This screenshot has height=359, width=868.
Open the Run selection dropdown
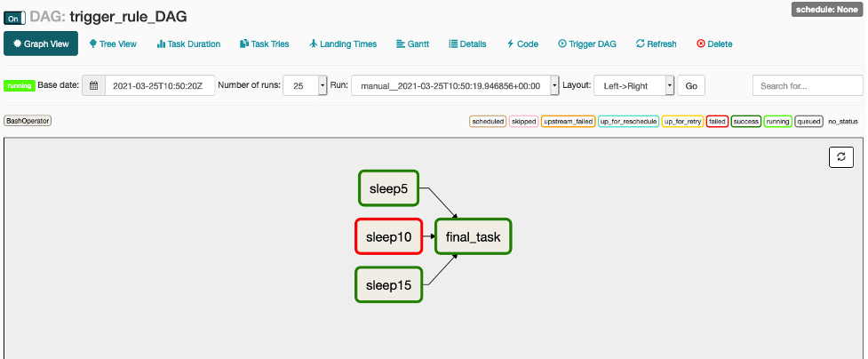tap(455, 85)
